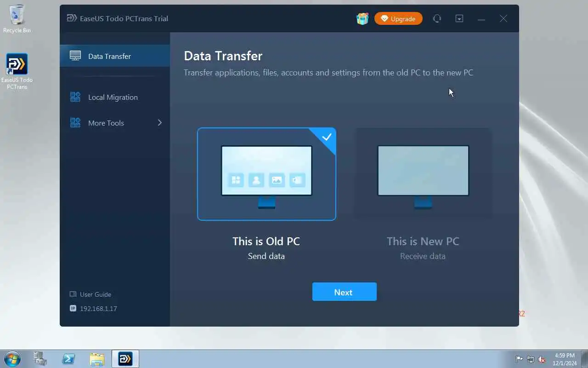Click the "Receive data" caption
588x368 pixels.
pos(423,256)
